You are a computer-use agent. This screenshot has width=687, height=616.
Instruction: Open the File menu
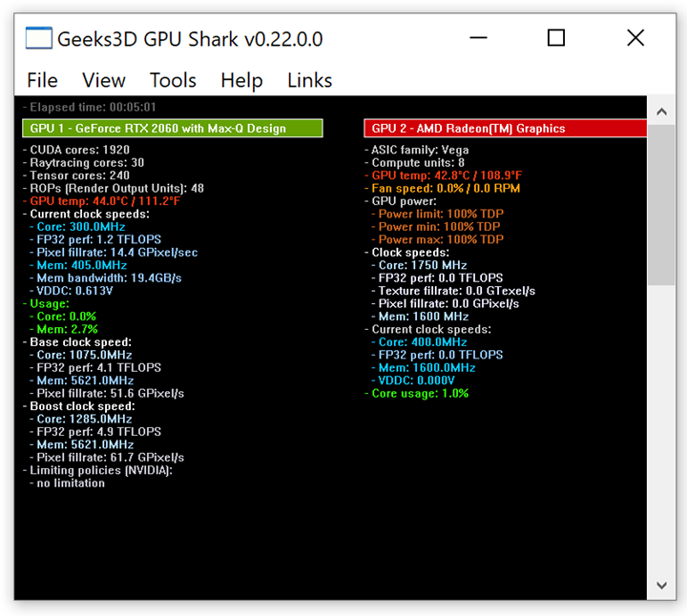click(x=42, y=80)
